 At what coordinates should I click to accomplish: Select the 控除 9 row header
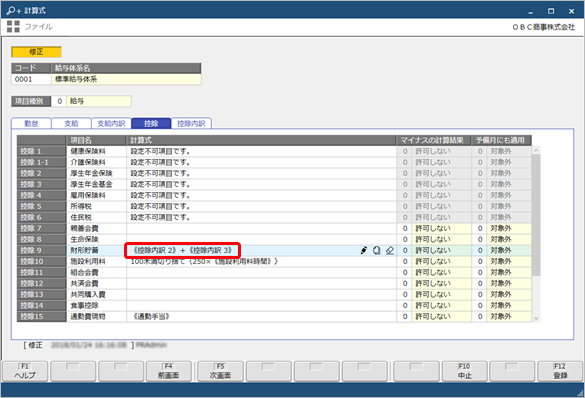point(41,250)
